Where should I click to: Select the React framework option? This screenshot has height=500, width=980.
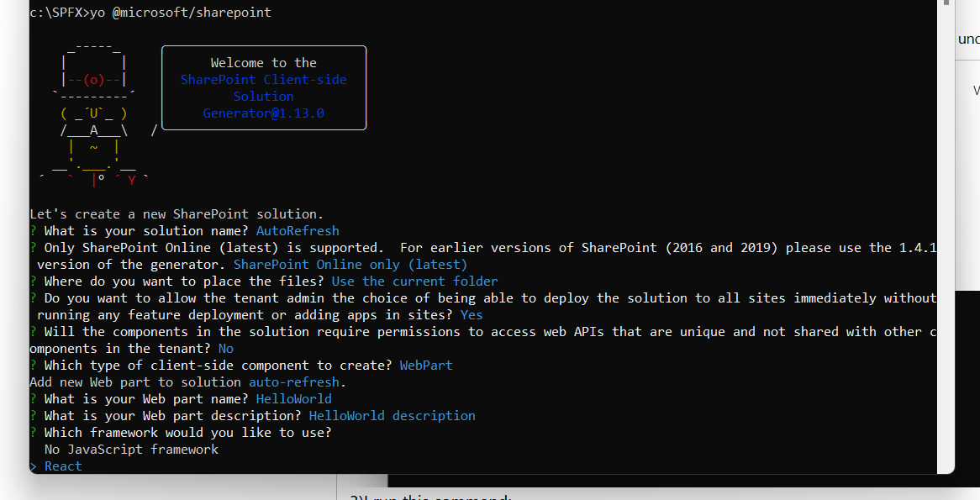tap(63, 466)
